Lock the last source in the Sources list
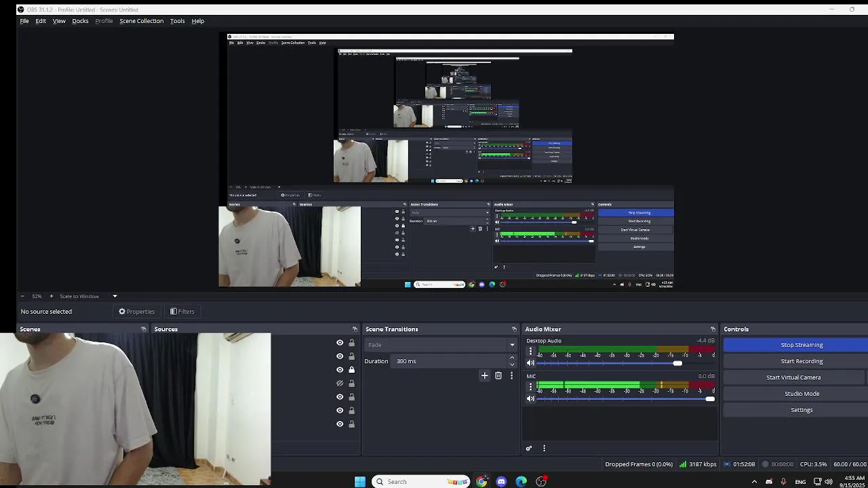The image size is (868, 488). point(351,424)
